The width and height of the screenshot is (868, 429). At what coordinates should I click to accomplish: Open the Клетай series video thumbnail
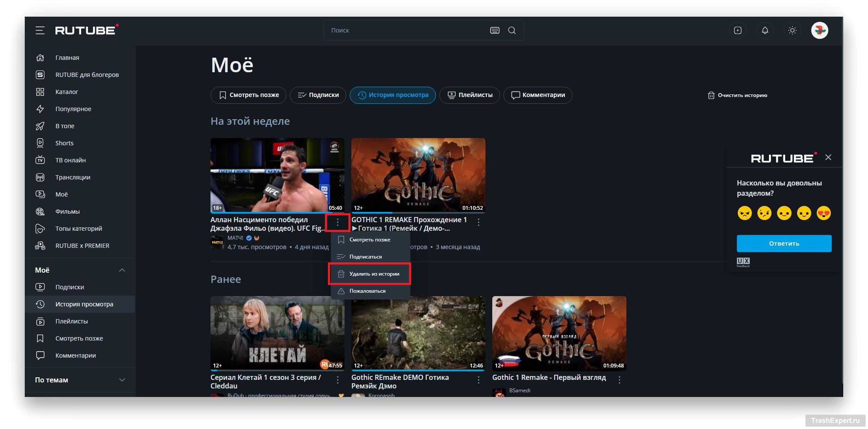pyautogui.click(x=277, y=333)
